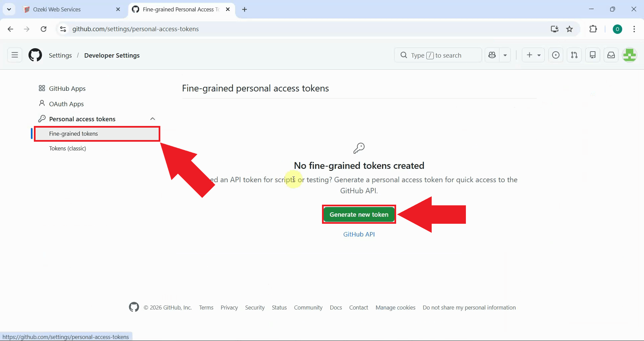Viewport: 644px width, 341px height.
Task: Toggle the bookmark star for this page
Action: click(570, 29)
